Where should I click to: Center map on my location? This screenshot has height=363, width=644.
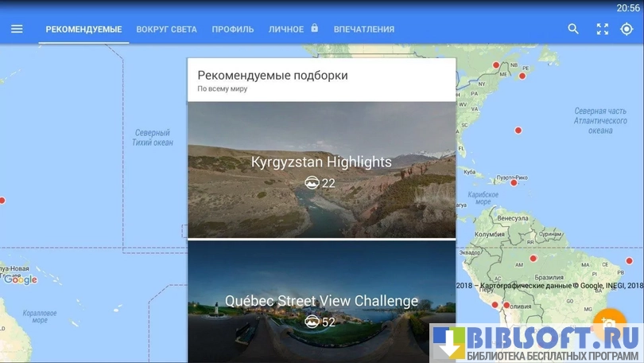point(627,29)
